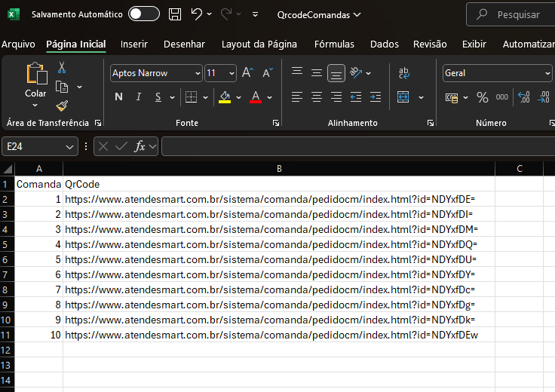This screenshot has height=392, width=555.
Task: Open the Exibir tab
Action: coord(474,44)
